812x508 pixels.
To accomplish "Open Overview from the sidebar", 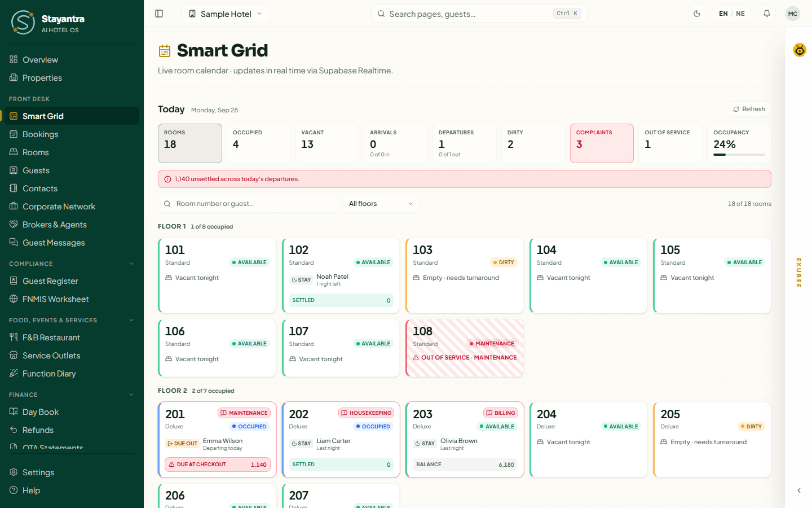I will click(x=72, y=60).
